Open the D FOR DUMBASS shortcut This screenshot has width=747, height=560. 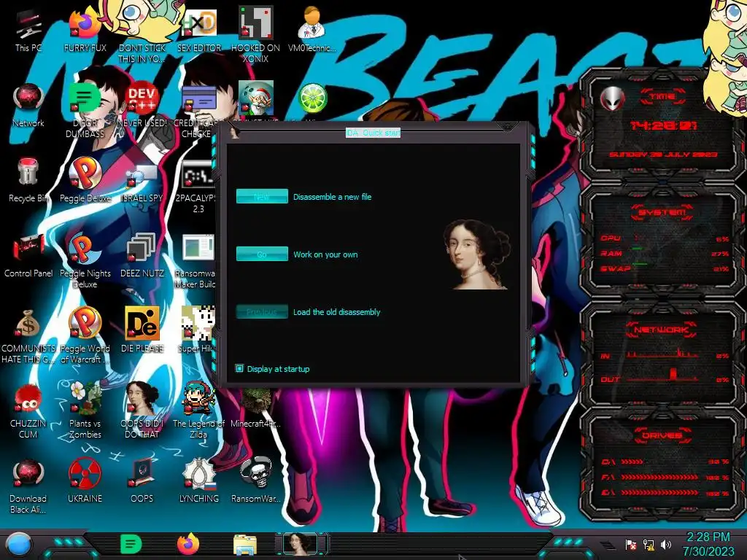point(85,111)
